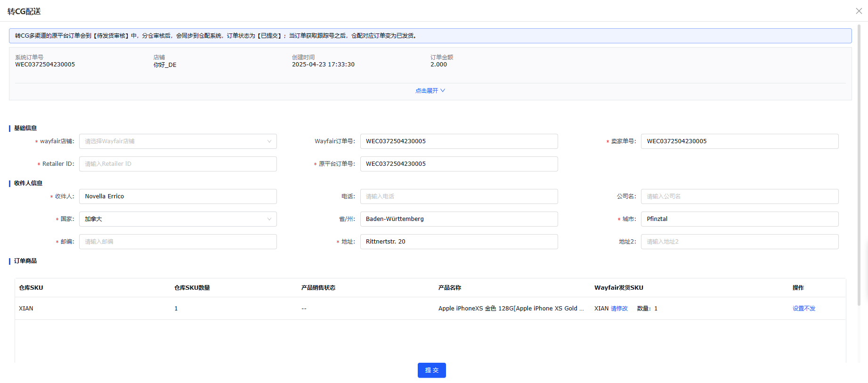Viewport: 868px width, 383px height.
Task: Click the Wayfair订单号 input field
Action: tap(458, 141)
